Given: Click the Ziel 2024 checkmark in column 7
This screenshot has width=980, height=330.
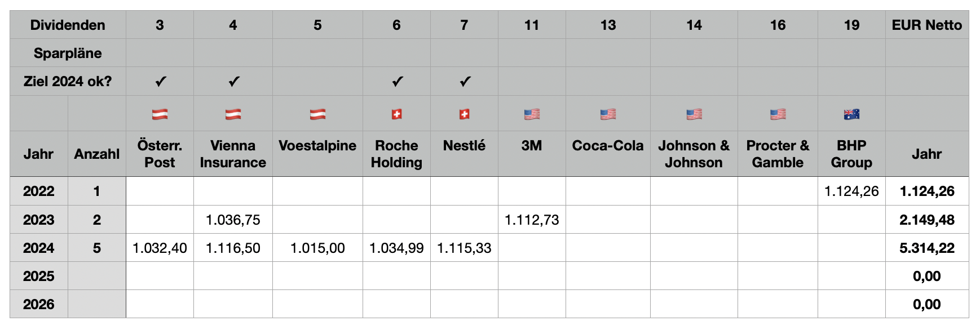Looking at the screenshot, I should click(x=465, y=82).
